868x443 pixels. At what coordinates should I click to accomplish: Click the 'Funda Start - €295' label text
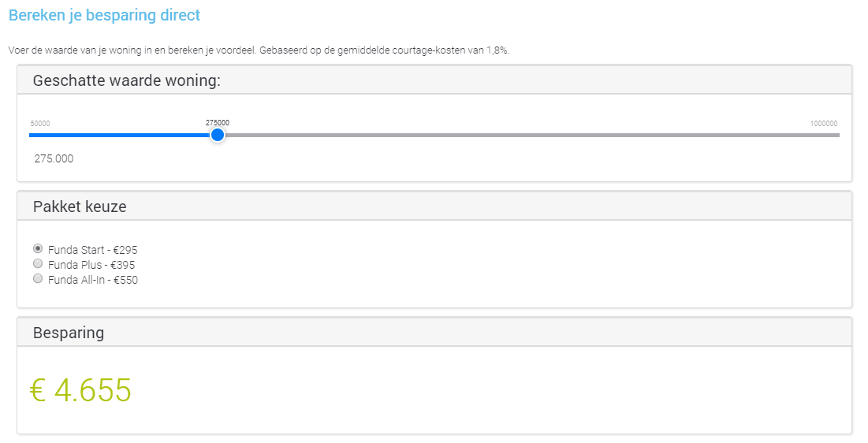(92, 250)
